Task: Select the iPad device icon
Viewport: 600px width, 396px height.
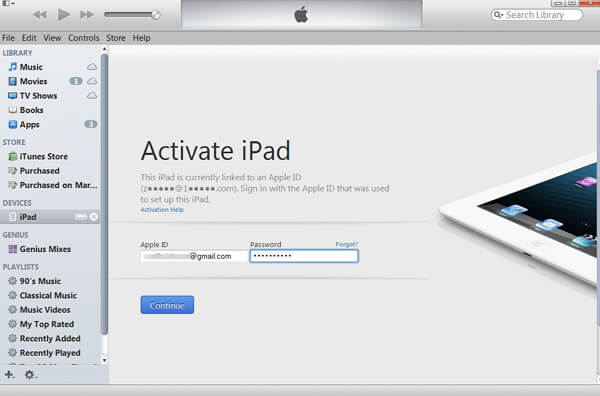Action: (x=13, y=217)
